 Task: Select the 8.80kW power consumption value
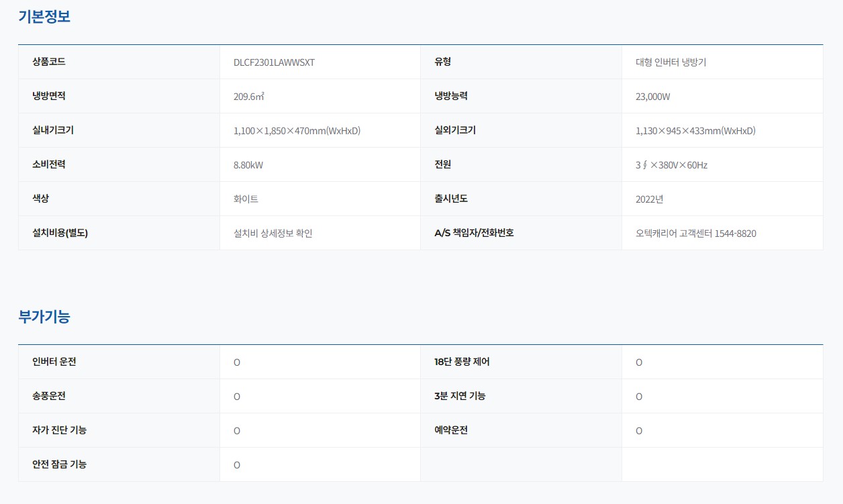click(248, 165)
